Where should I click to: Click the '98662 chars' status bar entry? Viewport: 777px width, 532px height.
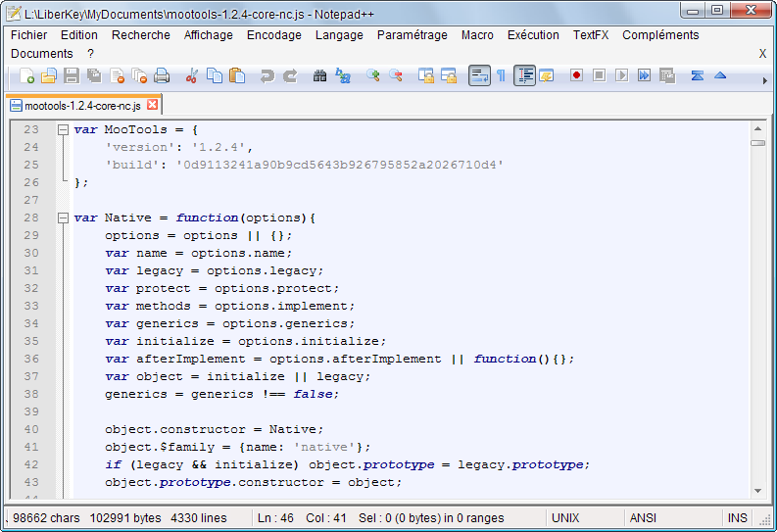click(46, 517)
